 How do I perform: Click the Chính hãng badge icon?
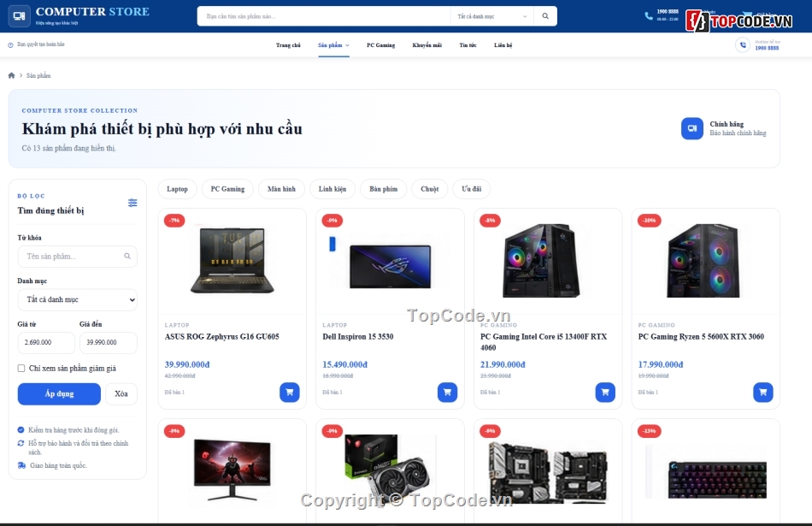(691, 128)
